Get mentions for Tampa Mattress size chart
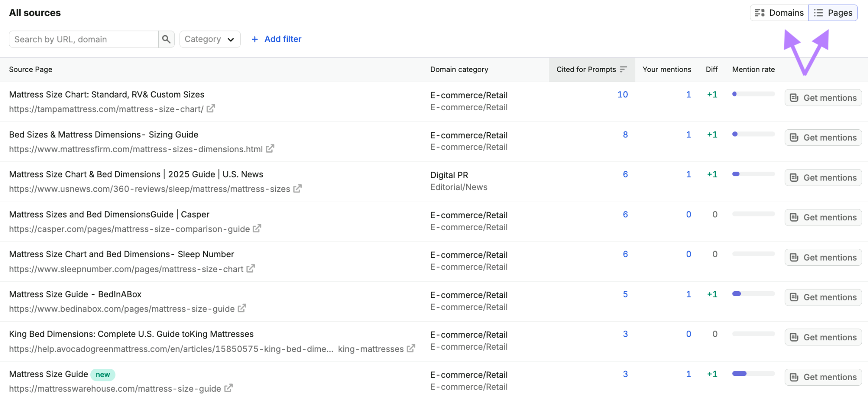868x398 pixels. coord(823,97)
